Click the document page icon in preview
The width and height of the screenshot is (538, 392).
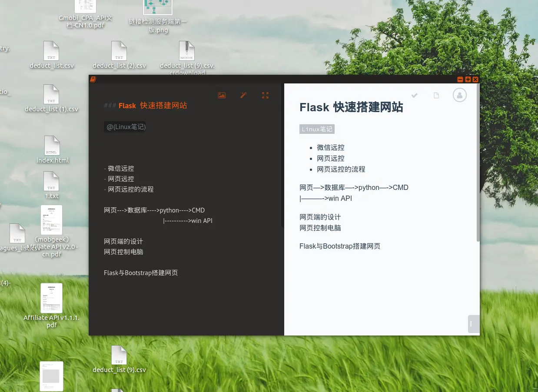(x=436, y=95)
